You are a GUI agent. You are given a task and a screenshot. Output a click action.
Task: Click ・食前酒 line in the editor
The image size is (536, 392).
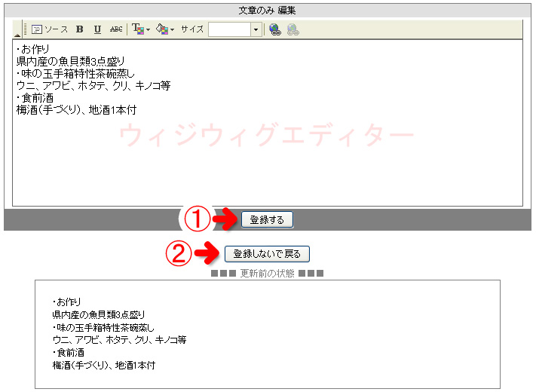[35, 98]
